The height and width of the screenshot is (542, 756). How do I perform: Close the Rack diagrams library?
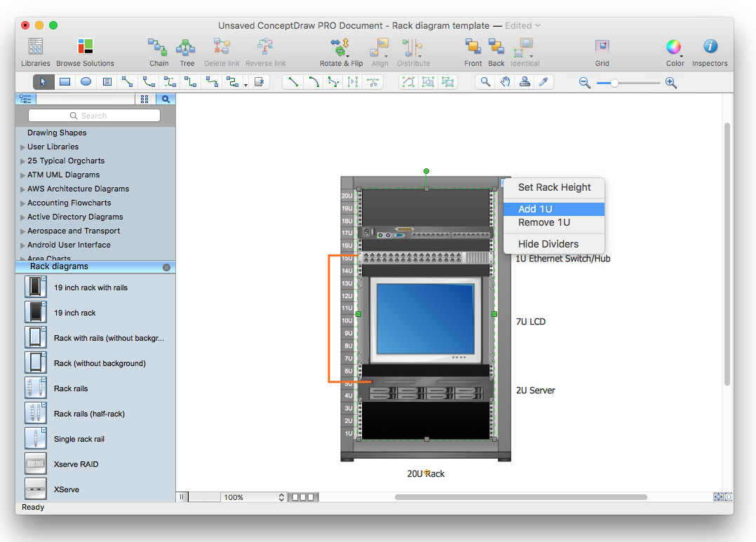click(x=166, y=267)
